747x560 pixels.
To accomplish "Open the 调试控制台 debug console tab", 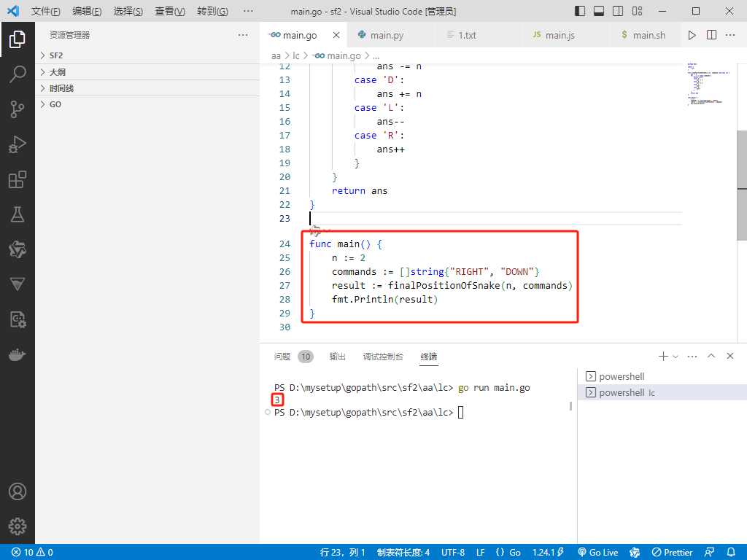I will pyautogui.click(x=383, y=356).
